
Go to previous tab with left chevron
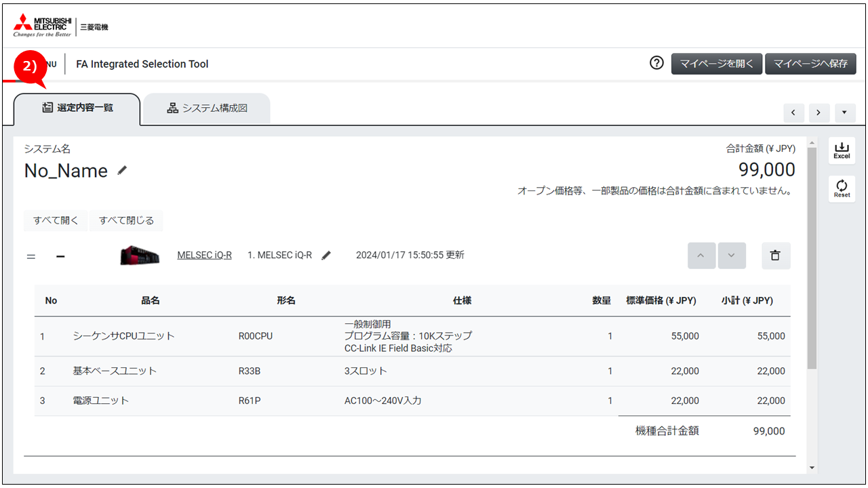tap(793, 113)
